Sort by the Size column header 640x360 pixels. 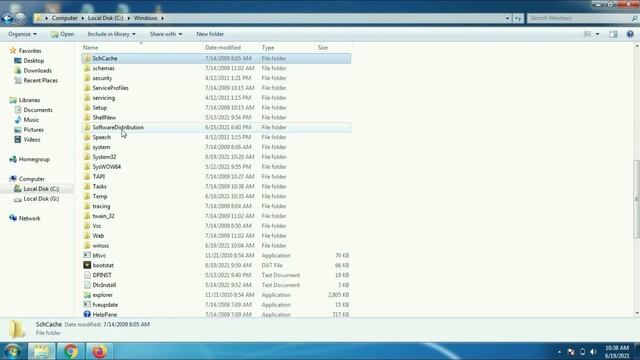[323, 48]
